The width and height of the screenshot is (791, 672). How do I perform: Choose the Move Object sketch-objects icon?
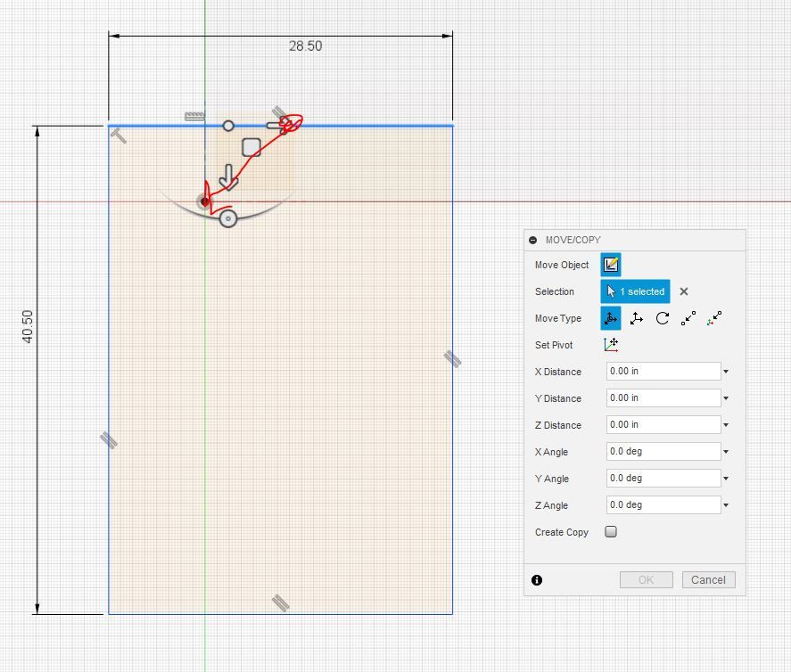610,265
